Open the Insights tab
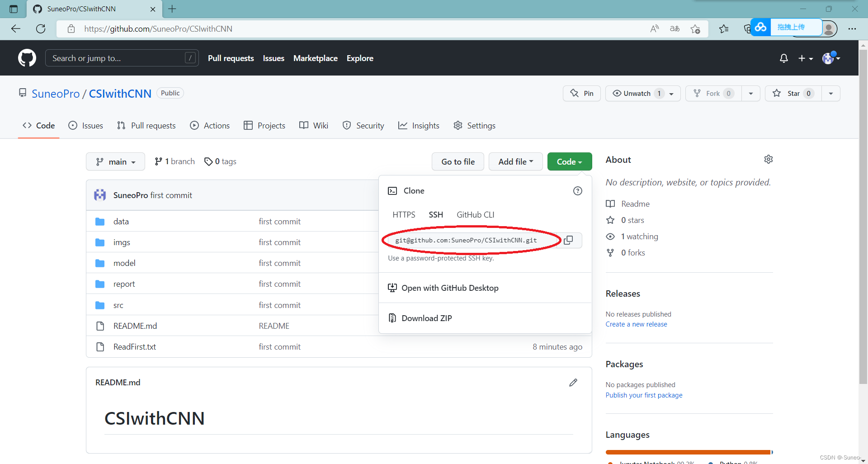Image resolution: width=868 pixels, height=464 pixels. point(419,126)
